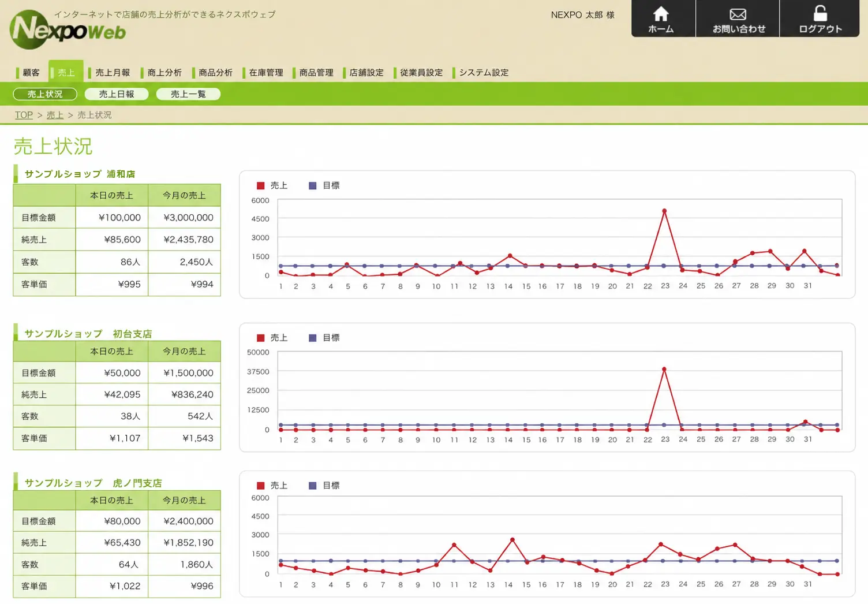
Task: Click the 1,860人 customer count cell
Action: (184, 565)
